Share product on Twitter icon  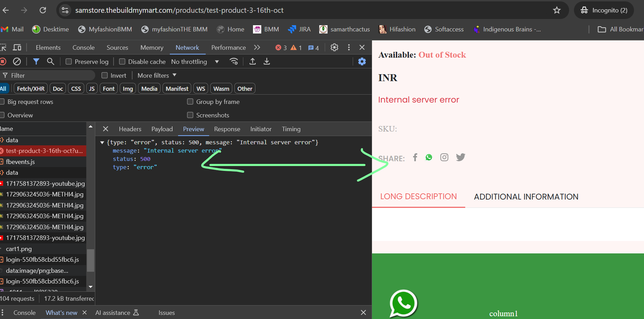(461, 157)
